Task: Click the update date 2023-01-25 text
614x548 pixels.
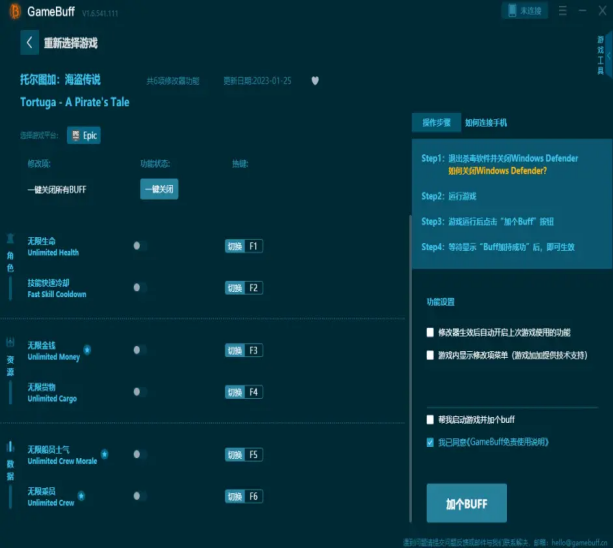Action: [257, 81]
